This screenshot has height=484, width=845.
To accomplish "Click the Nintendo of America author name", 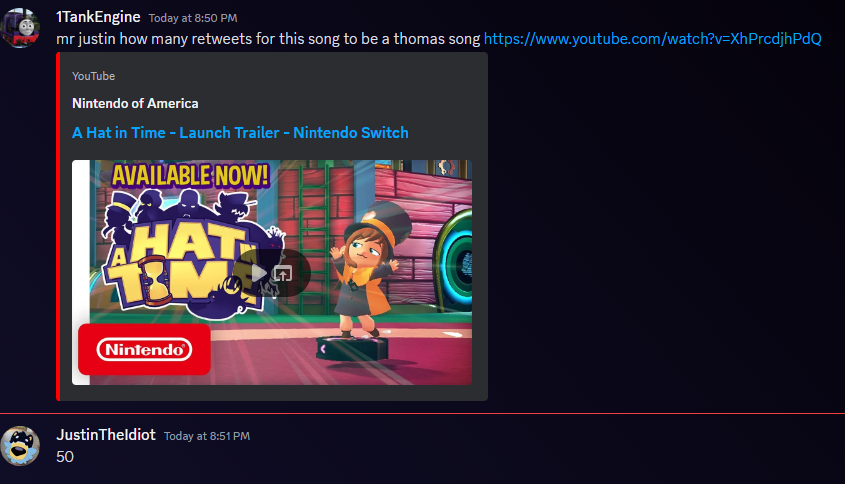I will pos(135,103).
